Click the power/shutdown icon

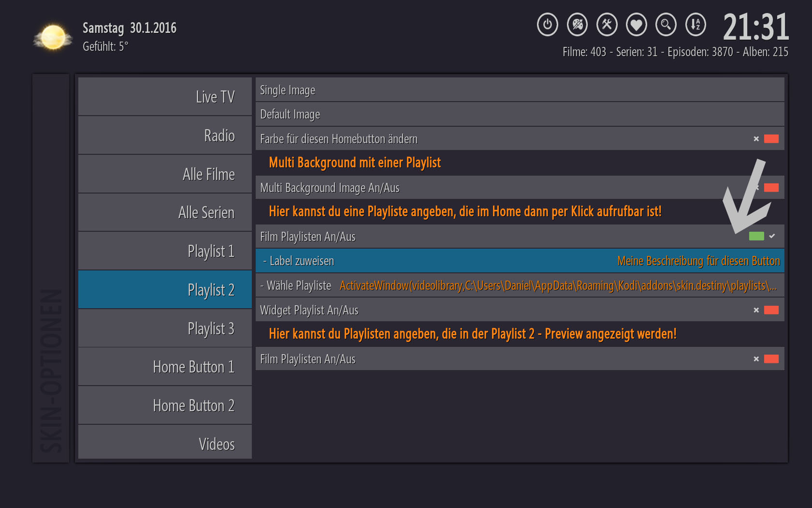pos(548,24)
